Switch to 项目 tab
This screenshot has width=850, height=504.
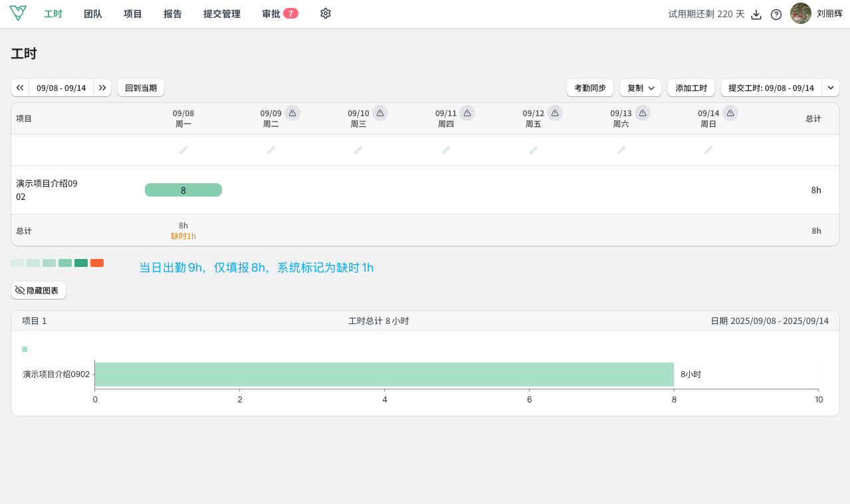pyautogui.click(x=133, y=13)
